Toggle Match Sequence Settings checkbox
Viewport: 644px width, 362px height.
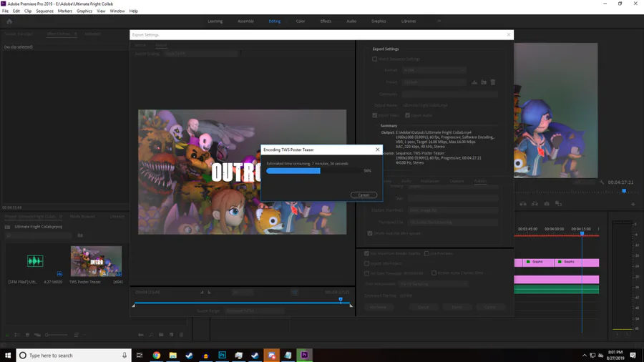pos(374,59)
